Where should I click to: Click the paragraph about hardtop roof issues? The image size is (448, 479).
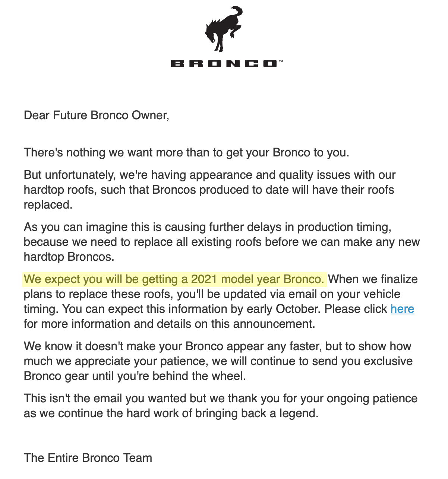(x=209, y=190)
